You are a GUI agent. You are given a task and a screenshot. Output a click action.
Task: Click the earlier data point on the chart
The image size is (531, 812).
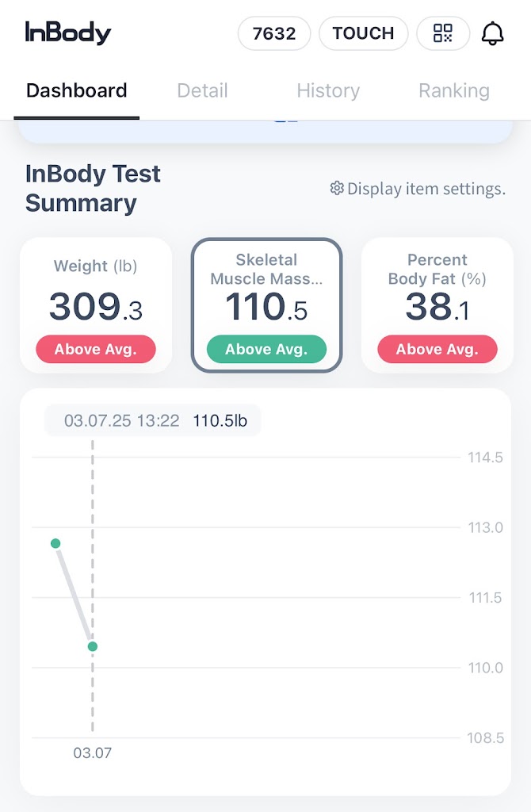pos(55,543)
